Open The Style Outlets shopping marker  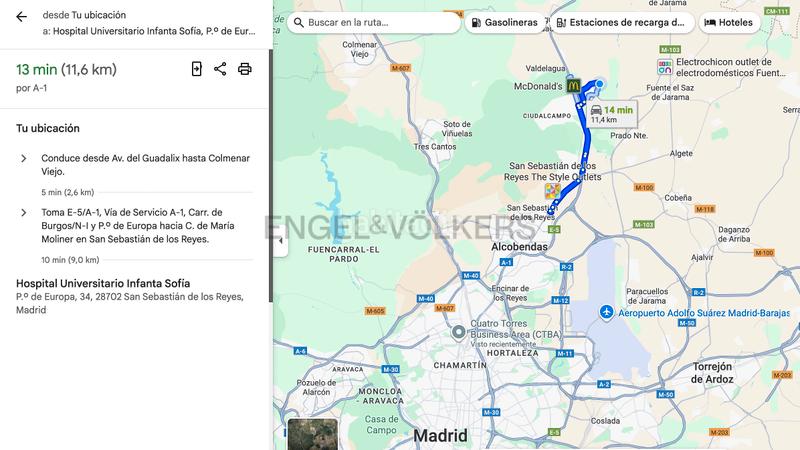coord(553,191)
